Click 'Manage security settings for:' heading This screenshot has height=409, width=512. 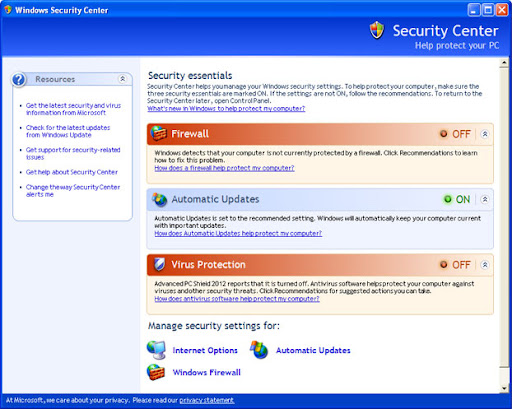[x=214, y=326]
